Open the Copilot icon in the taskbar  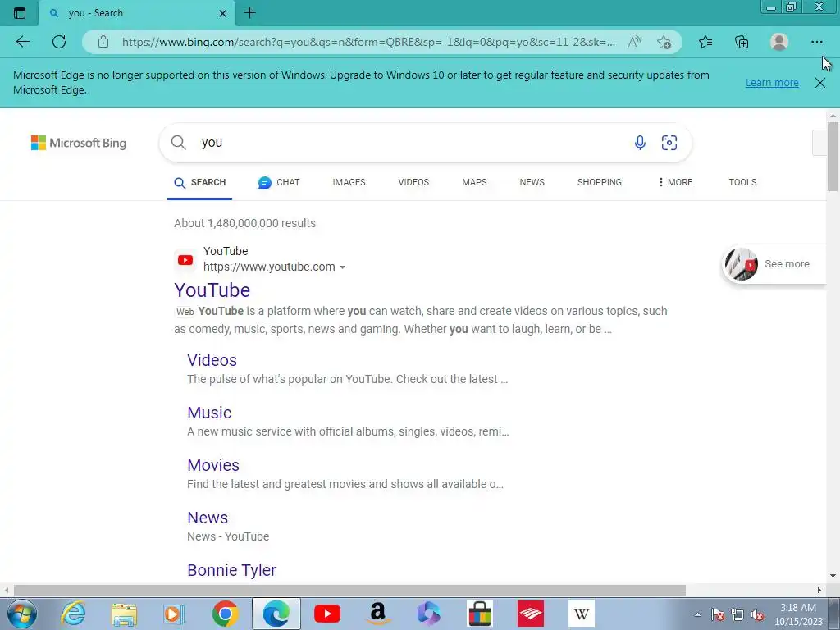pos(428,614)
